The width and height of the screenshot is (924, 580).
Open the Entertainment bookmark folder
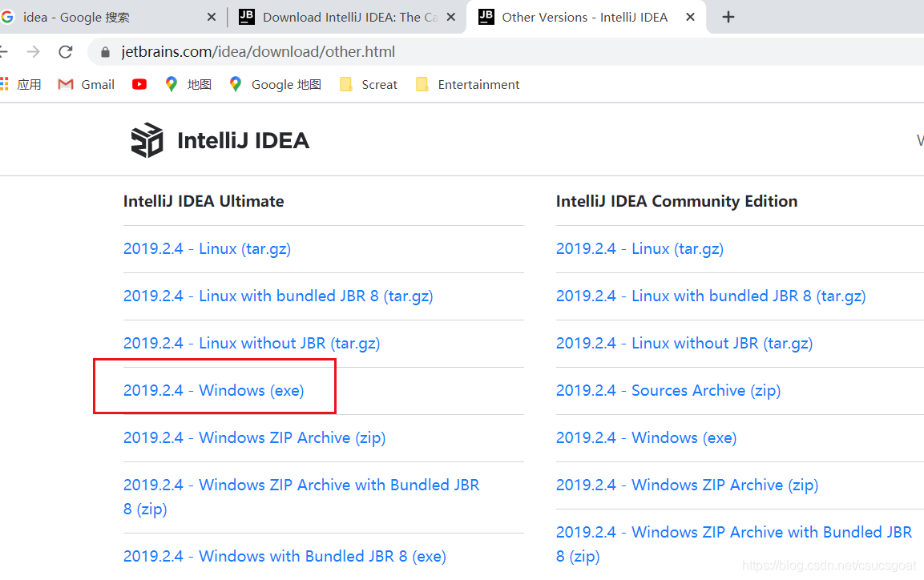(468, 84)
